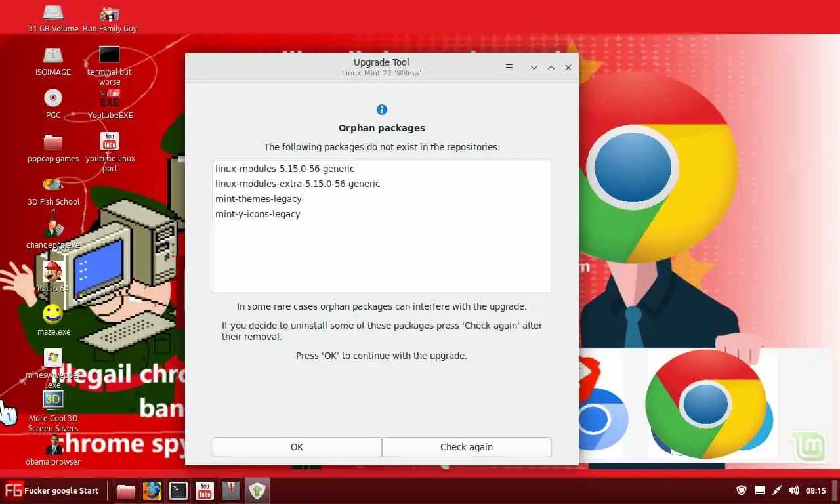
Task: Select the mint-themes-legacy package
Action: point(381,199)
